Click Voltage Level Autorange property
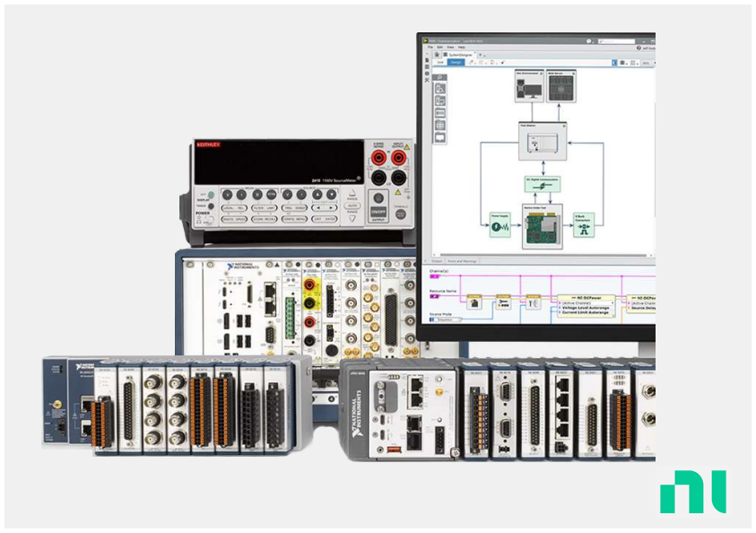 [586, 308]
